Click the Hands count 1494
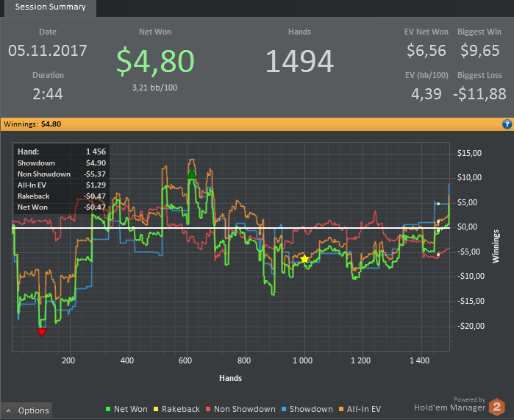The height and width of the screenshot is (420, 514). pos(299,61)
